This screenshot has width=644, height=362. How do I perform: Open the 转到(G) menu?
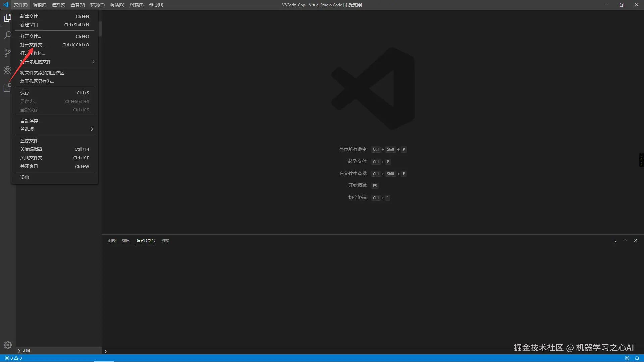click(97, 5)
